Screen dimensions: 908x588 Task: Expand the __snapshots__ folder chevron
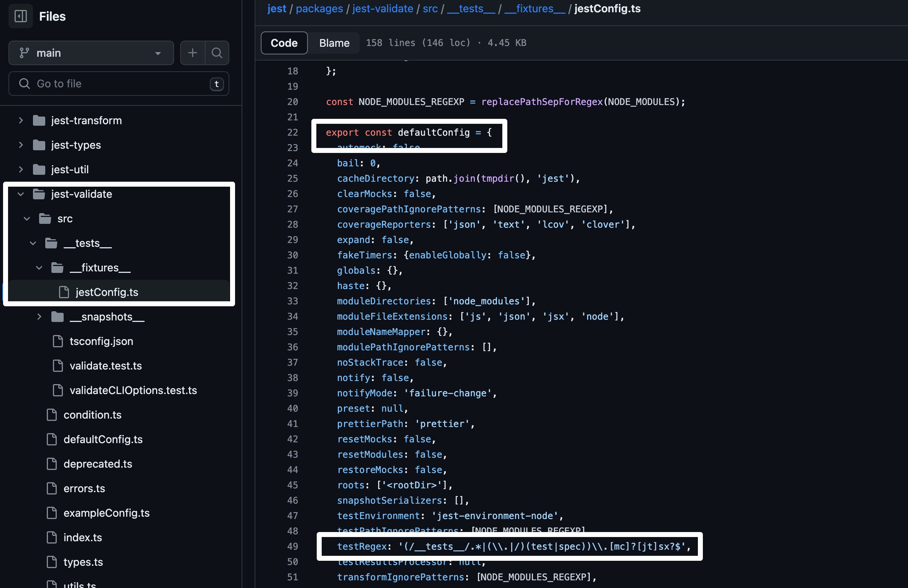[39, 317]
